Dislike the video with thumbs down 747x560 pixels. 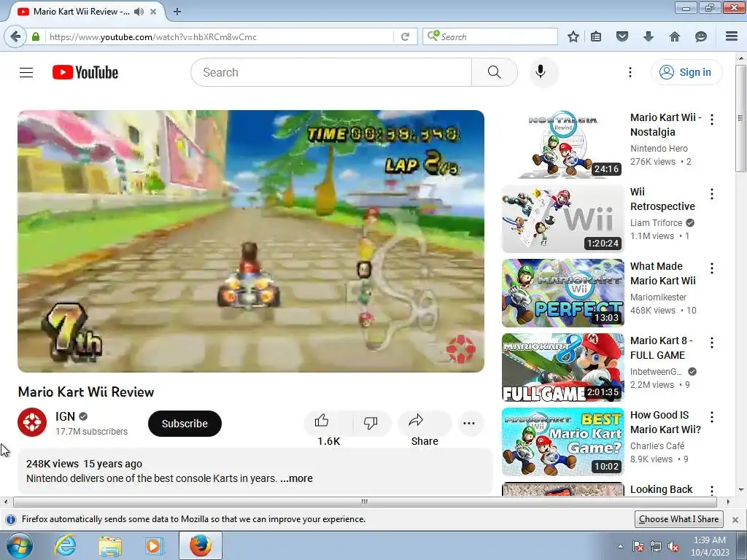coord(371,422)
